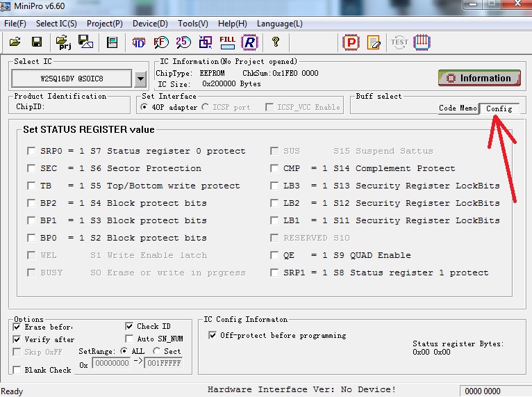532x397 pixels.
Task: Check the BP0 Block protect bit
Action: tap(31, 238)
